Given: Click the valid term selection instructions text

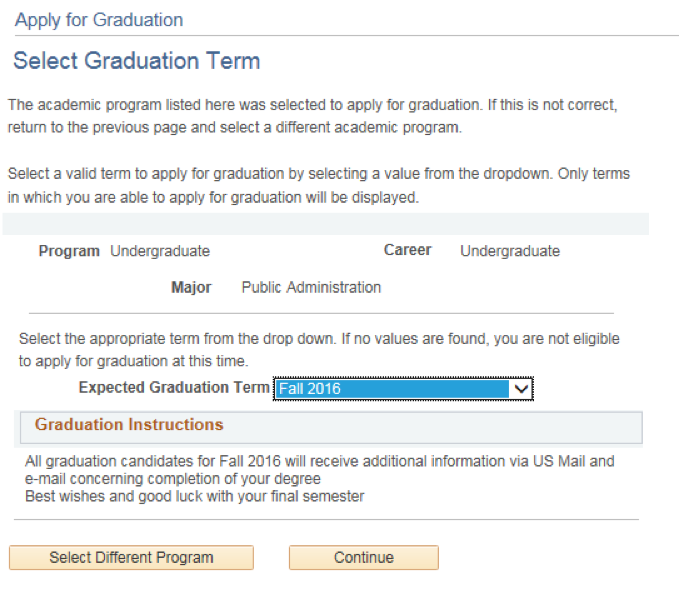Looking at the screenshot, I should pos(319,185).
